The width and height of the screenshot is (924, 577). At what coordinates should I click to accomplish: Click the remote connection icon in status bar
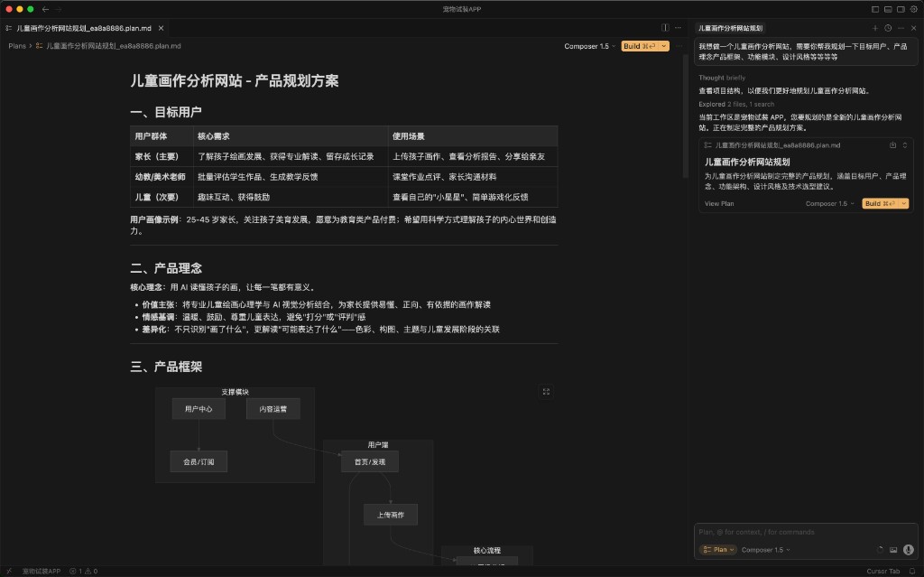[x=8, y=571]
